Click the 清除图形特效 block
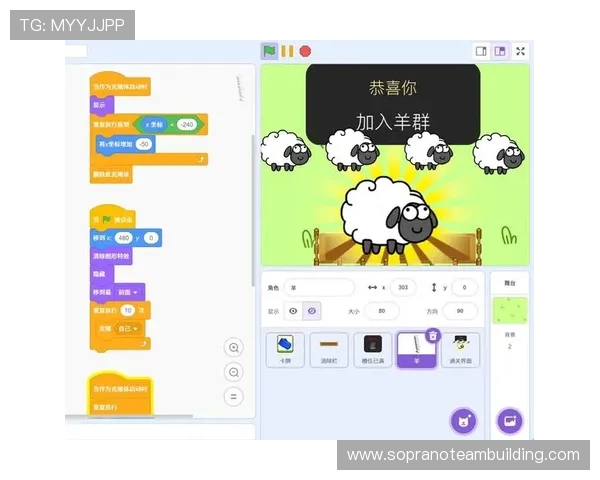This screenshot has width=600, height=480. point(111,256)
